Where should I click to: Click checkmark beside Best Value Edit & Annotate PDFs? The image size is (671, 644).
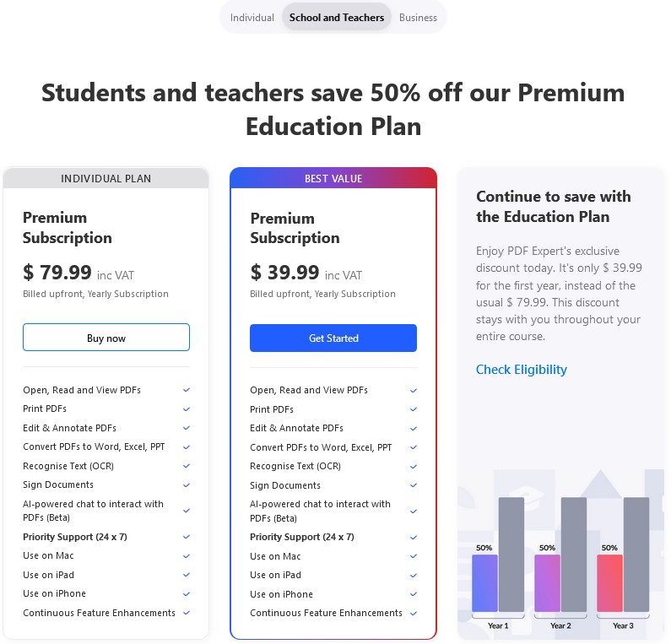click(x=414, y=428)
